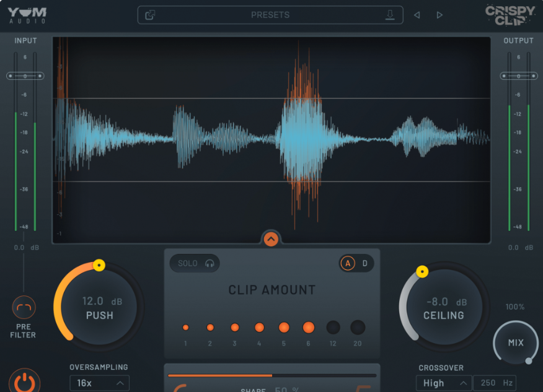Viewport: 543px width, 392px height.
Task: Click the input gain slider handle
Action: 25,76
